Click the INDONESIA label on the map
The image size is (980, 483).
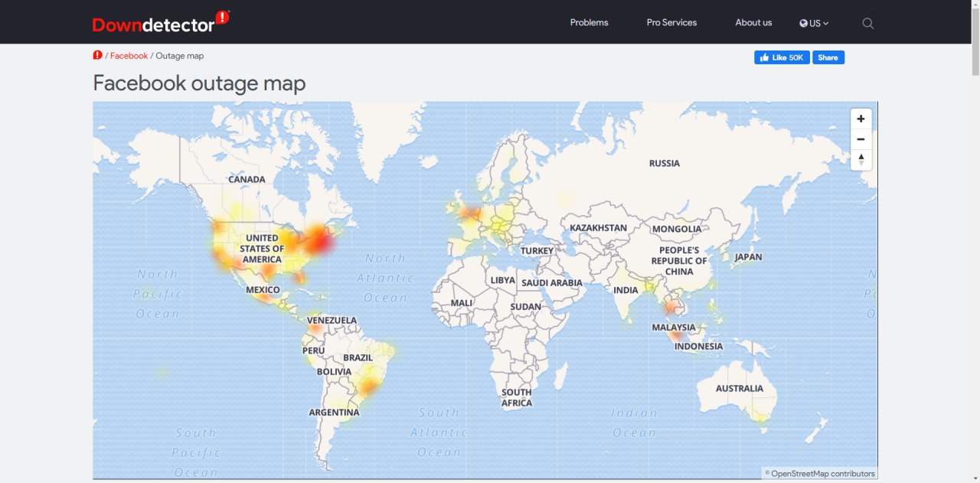click(698, 346)
